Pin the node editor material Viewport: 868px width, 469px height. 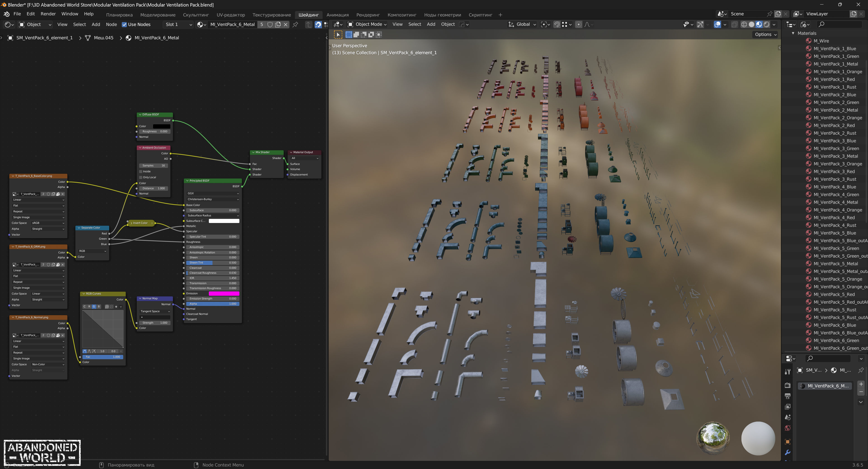(x=295, y=24)
